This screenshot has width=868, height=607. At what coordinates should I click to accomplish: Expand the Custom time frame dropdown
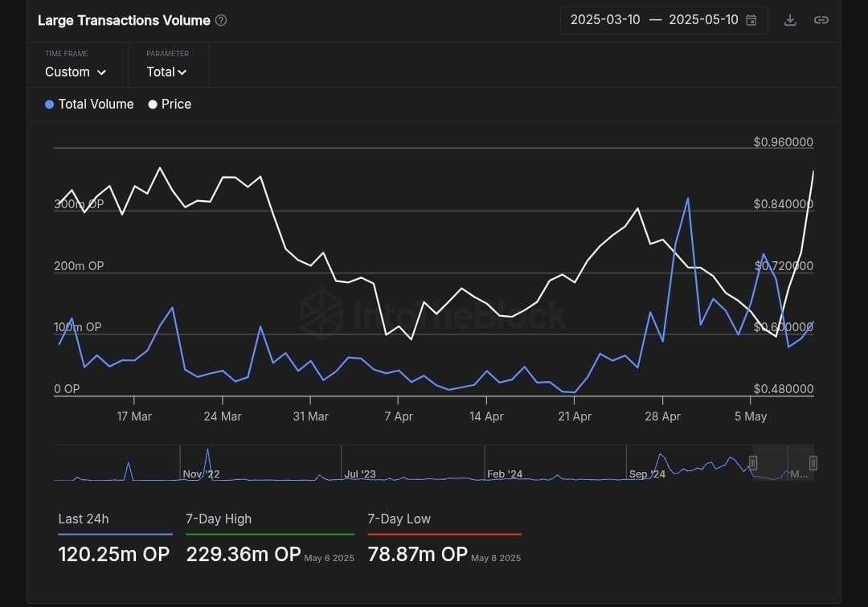click(x=76, y=72)
